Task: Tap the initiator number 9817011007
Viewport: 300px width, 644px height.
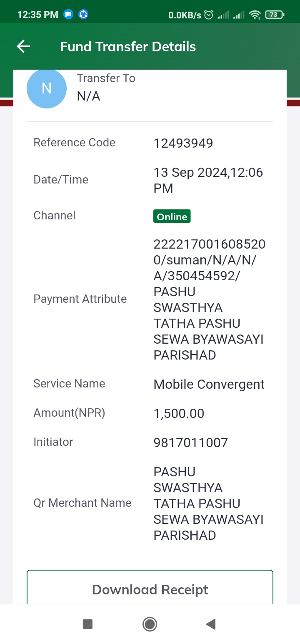Action: (191, 443)
